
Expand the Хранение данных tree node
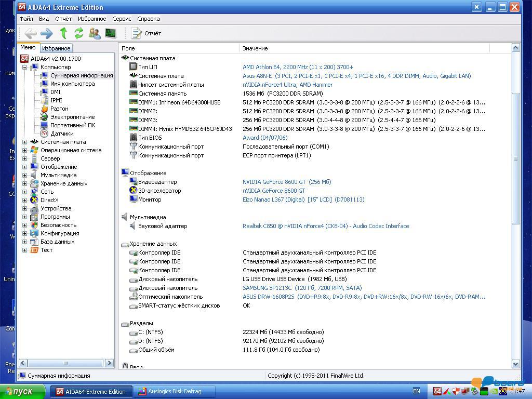pos(24,183)
